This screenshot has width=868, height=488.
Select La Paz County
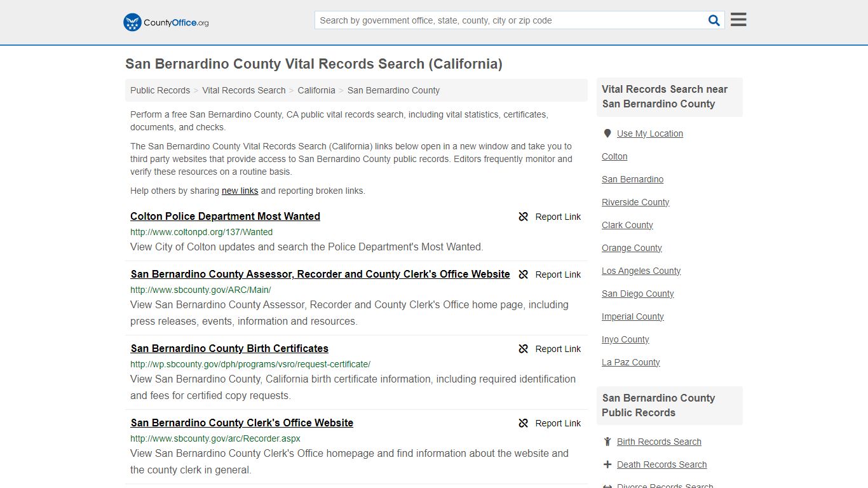(x=631, y=362)
